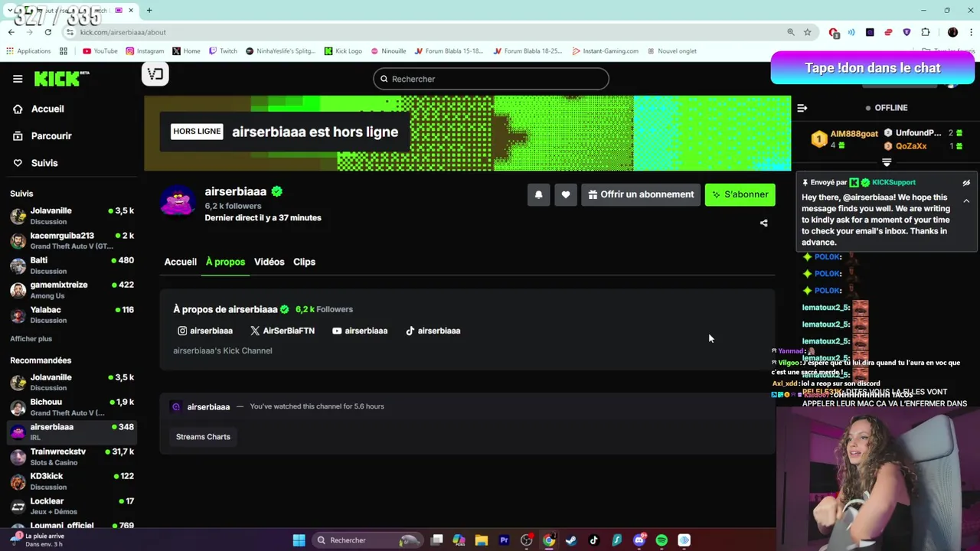Screen dimensions: 980x551
Task: Open Suivis in the sidebar
Action: pos(35,163)
